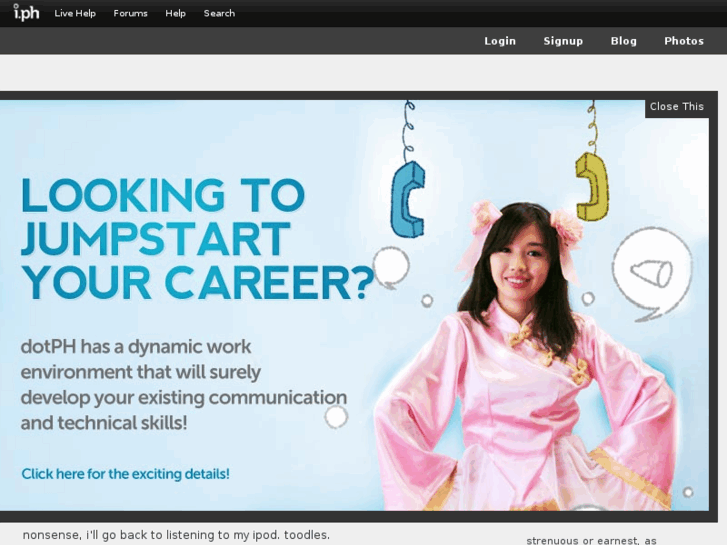Open the Live Help menu item
The width and height of the screenshot is (727, 545).
click(75, 13)
